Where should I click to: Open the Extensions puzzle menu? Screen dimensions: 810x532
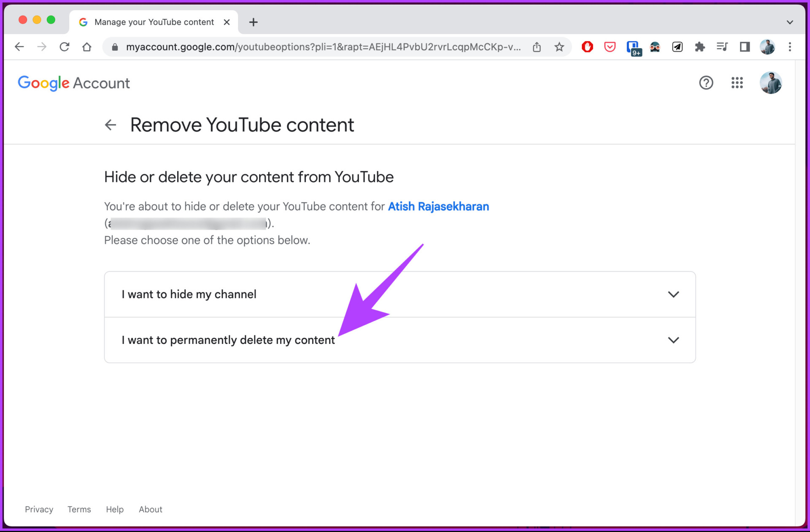point(700,47)
